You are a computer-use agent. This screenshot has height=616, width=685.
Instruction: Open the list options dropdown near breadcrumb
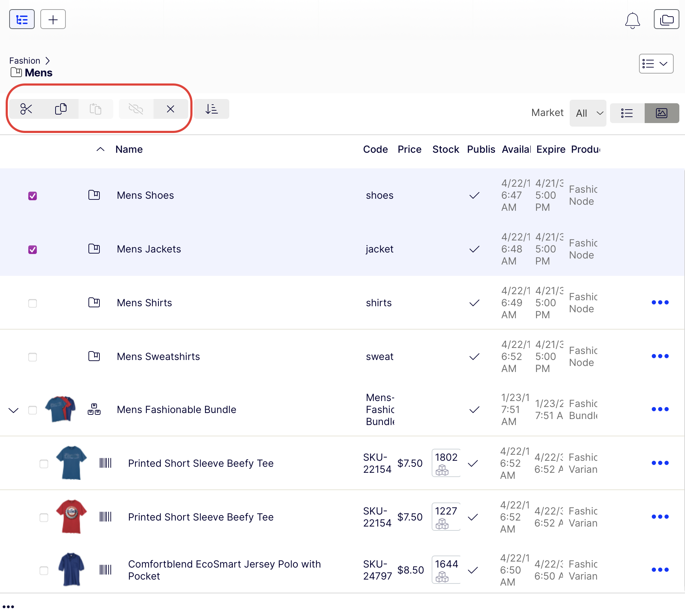(x=656, y=64)
